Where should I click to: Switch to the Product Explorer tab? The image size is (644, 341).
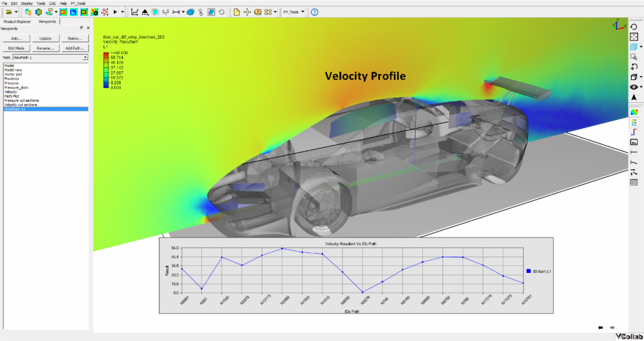click(17, 21)
